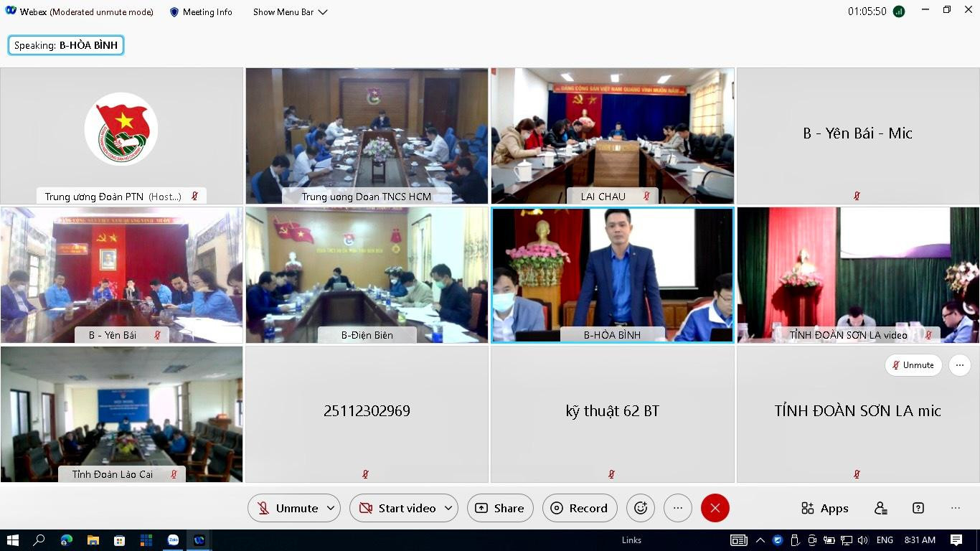
Task: Open the Meeting Info menu item
Action: pos(207,12)
